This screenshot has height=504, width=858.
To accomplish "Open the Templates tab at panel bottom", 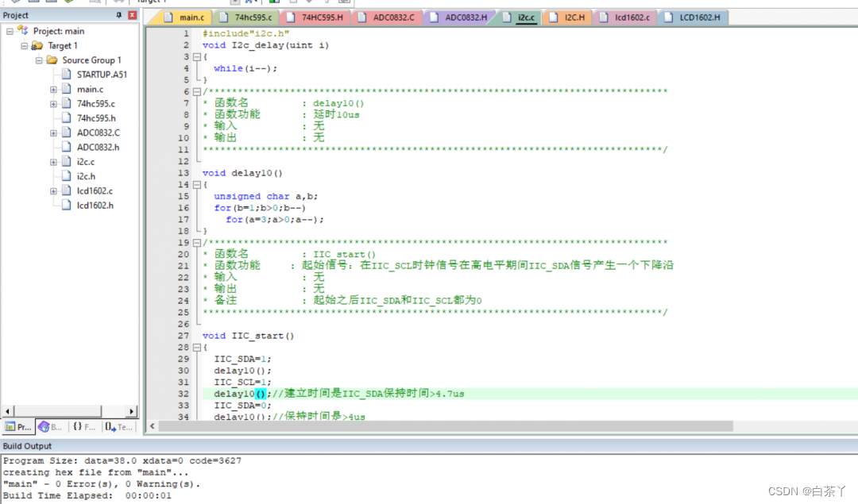I will tap(118, 427).
